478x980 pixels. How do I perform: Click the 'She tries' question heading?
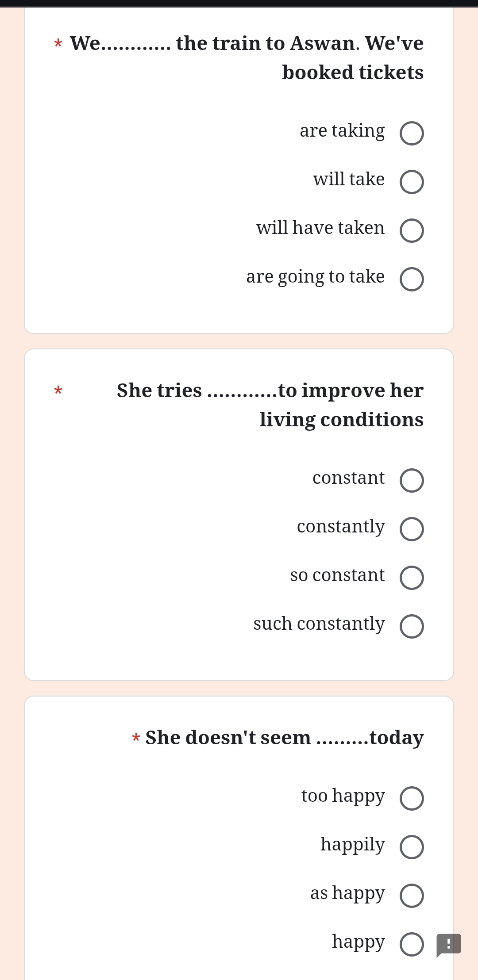(270, 405)
